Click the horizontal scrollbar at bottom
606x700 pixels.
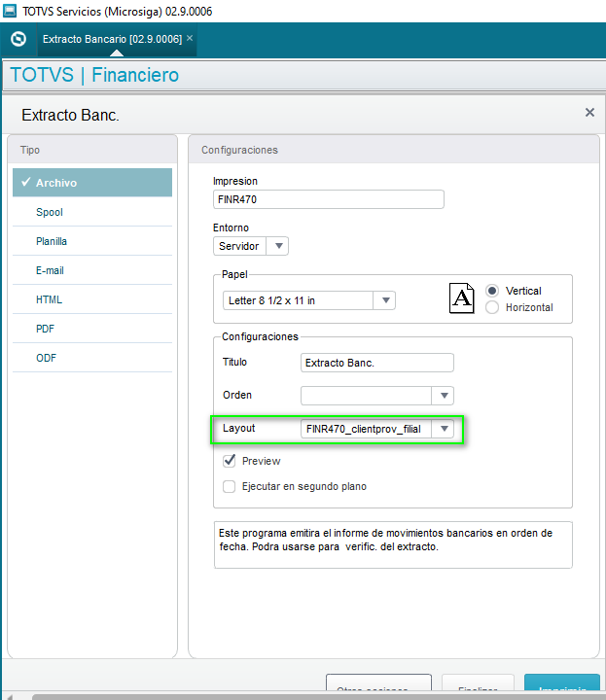click(x=319, y=696)
